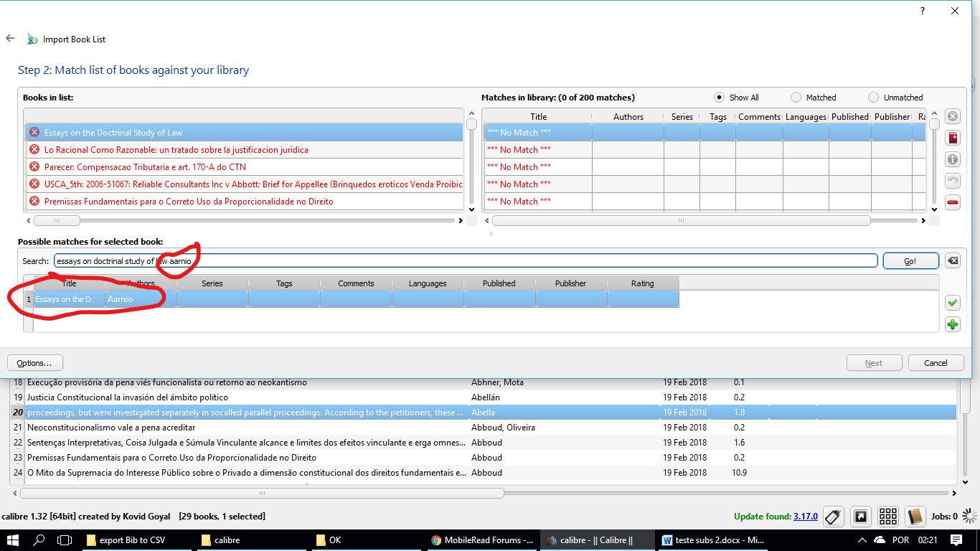Open the update 3.17.0 link

pyautogui.click(x=805, y=517)
